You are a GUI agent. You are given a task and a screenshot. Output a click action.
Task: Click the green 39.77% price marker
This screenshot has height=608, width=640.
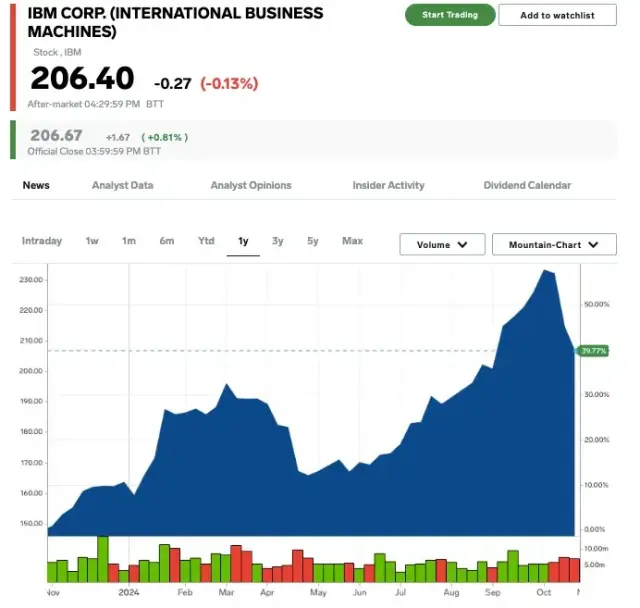(x=595, y=351)
